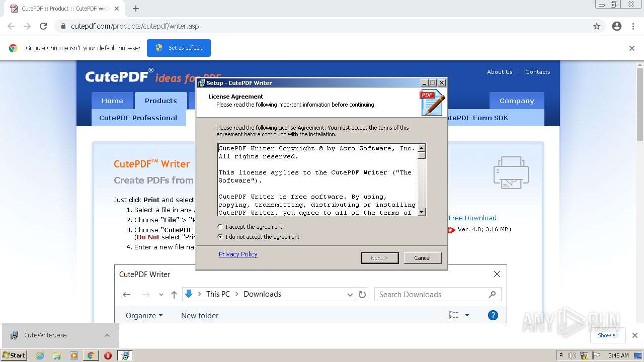Expand CuteWriter.exe download options chevron
This screenshot has width=644, height=362.
pos(107,335)
